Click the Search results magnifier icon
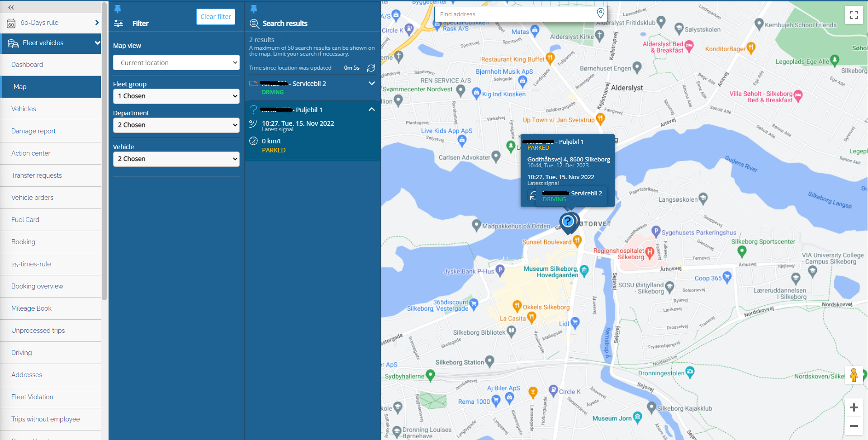Screen dimensions: 868x440 point(255,24)
